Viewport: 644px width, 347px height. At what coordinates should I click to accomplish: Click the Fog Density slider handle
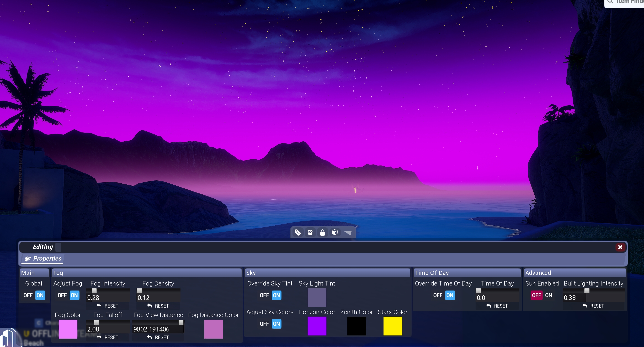tap(140, 291)
